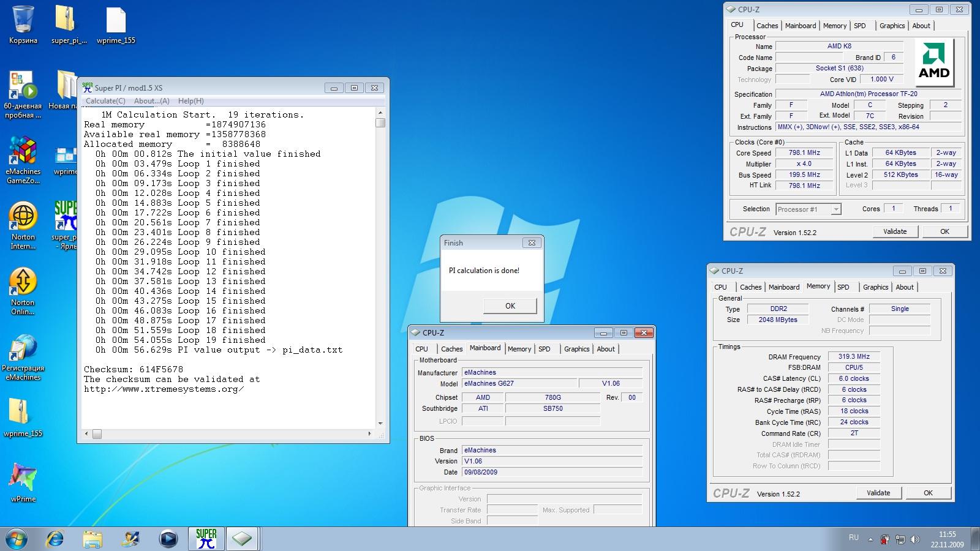
Task: Click OK in memory CPU-Z window
Action: [x=928, y=493]
